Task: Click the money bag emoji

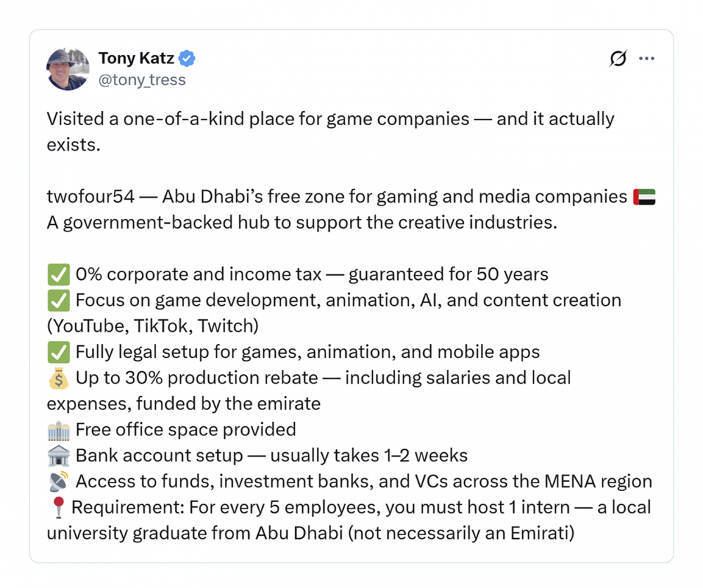Action: (59, 378)
